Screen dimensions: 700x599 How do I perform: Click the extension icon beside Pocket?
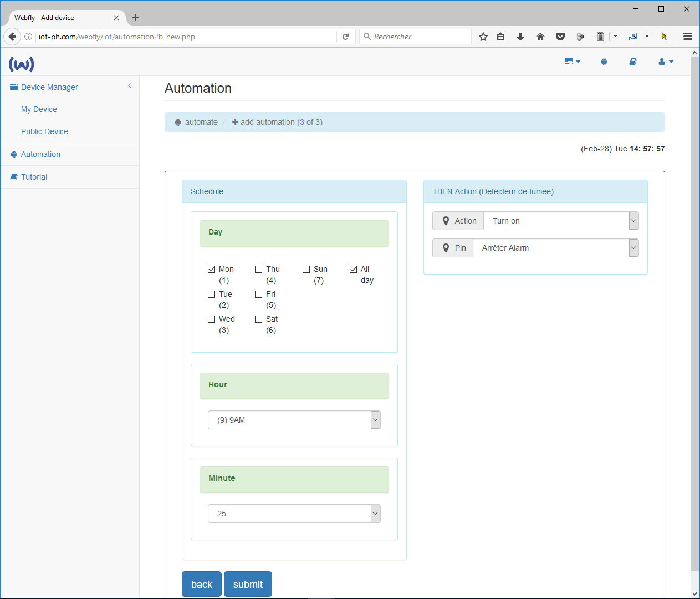pos(580,37)
